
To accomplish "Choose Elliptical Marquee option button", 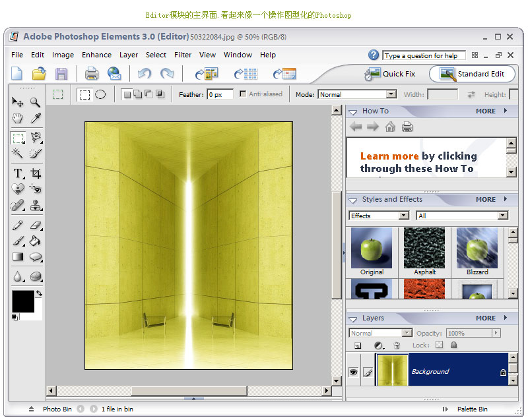I will 100,94.
